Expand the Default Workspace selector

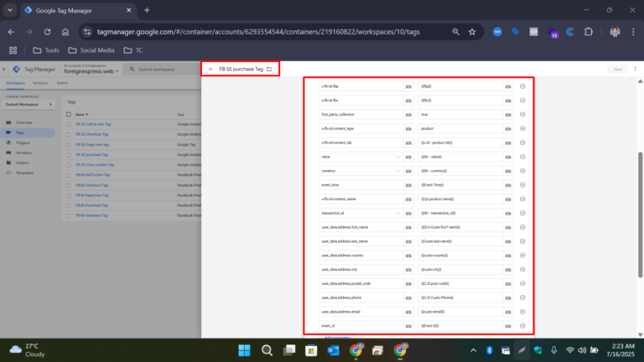(50, 105)
